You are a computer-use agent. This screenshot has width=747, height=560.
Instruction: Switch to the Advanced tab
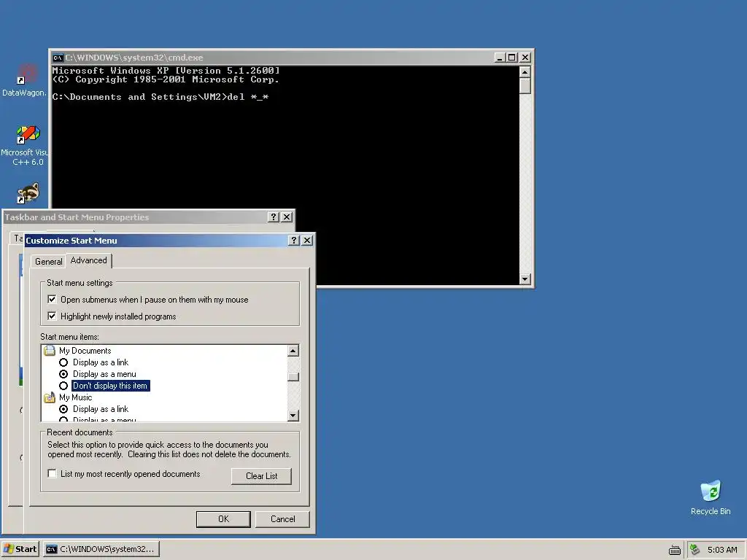coord(88,260)
